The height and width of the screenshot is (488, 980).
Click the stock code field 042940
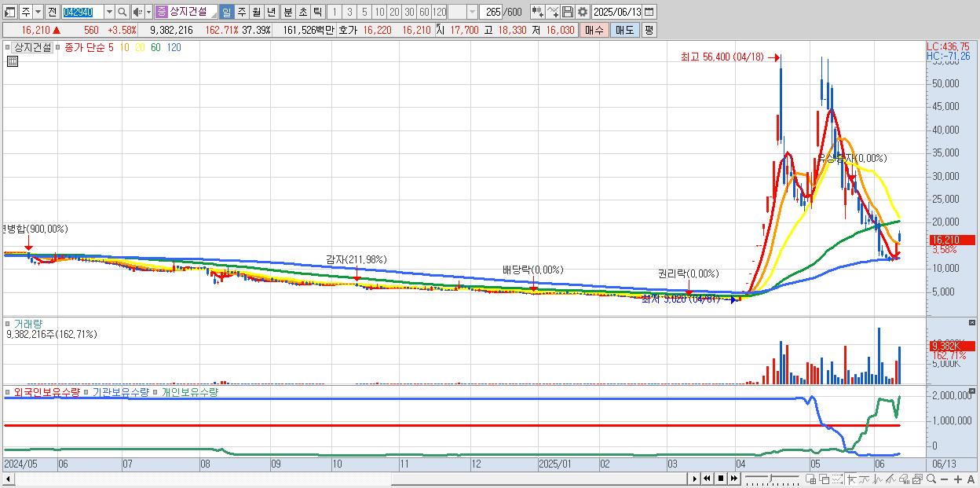pyautogui.click(x=82, y=12)
